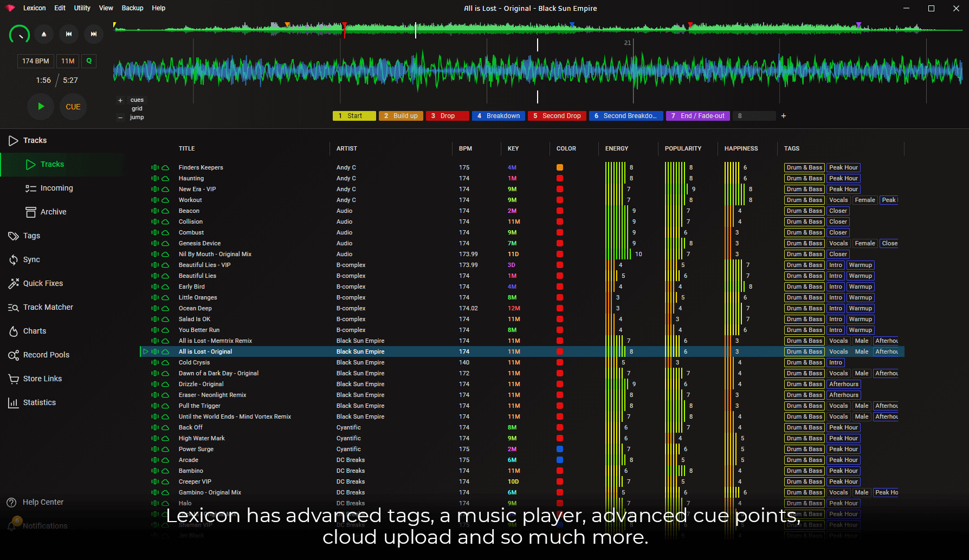969x560 pixels.
Task: Start playback with the green play button
Action: pyautogui.click(x=41, y=107)
